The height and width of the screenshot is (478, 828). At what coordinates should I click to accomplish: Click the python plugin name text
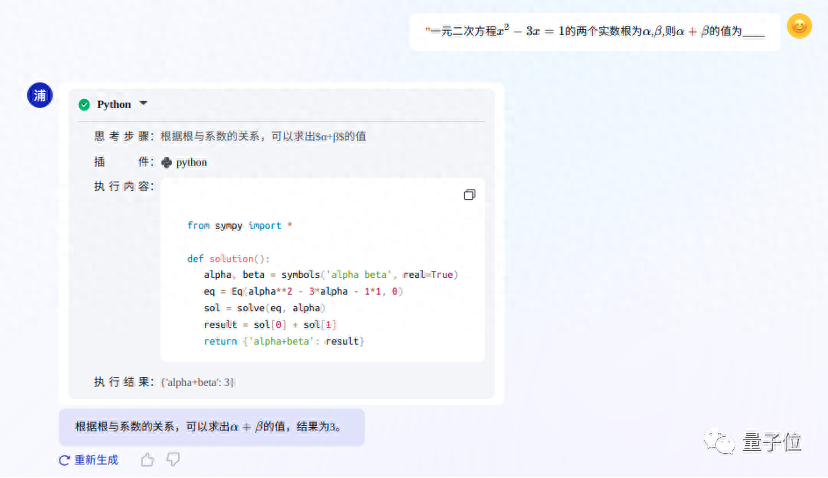191,162
